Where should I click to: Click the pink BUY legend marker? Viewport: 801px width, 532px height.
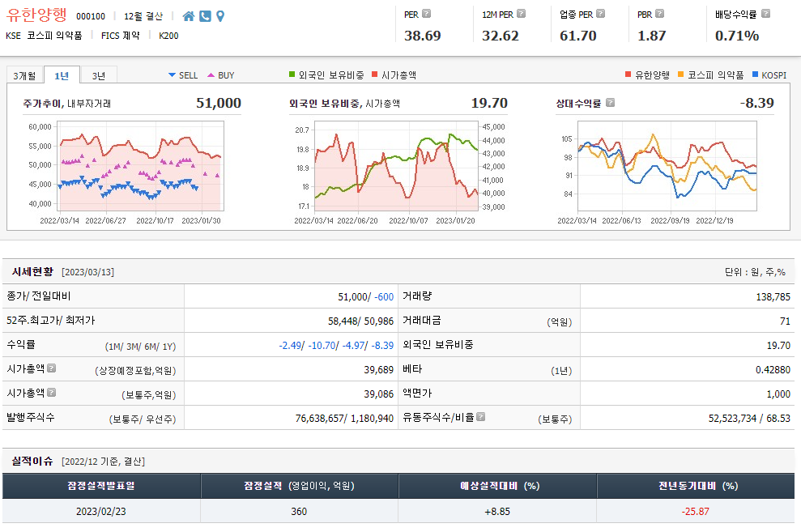(211, 75)
